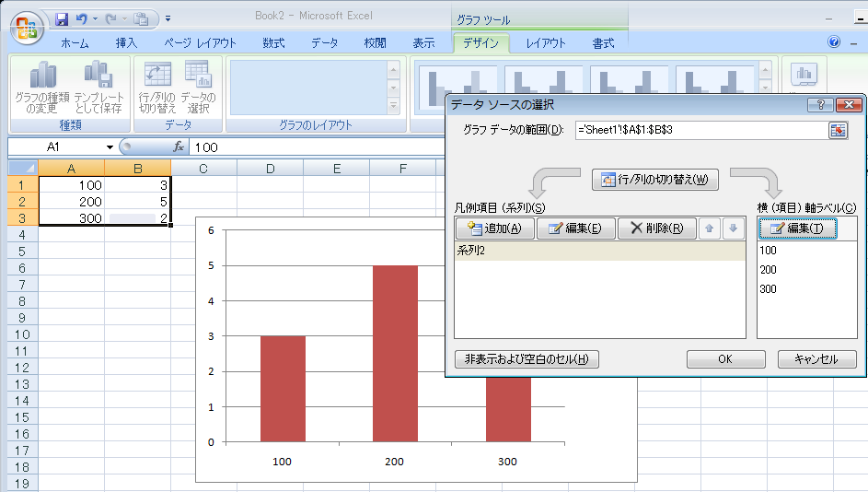The width and height of the screenshot is (868, 492).
Task: Confirm the dialog with OK
Action: point(725,359)
